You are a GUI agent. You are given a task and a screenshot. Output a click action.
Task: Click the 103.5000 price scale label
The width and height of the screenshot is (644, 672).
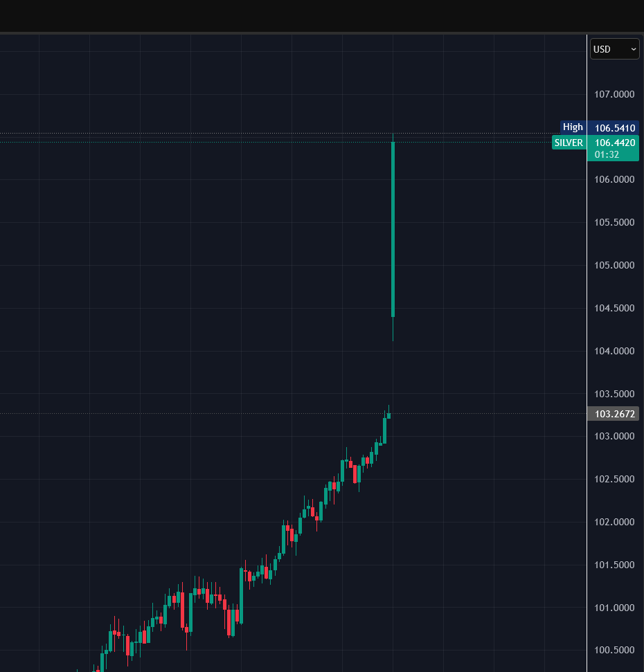point(614,394)
